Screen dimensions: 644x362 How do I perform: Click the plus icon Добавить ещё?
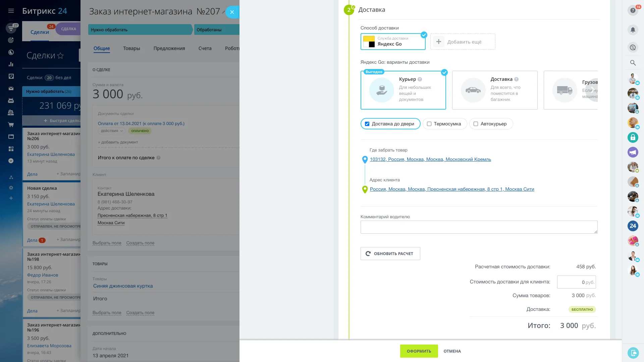tap(438, 42)
